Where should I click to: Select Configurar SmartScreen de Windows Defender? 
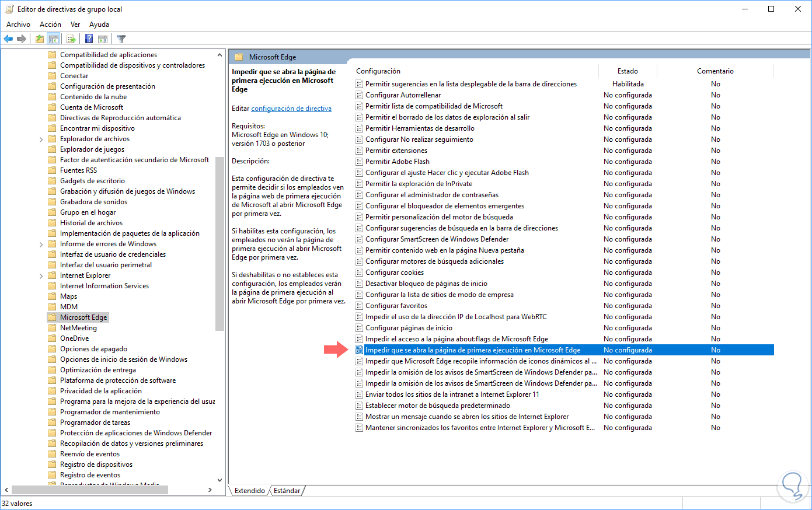(437, 239)
